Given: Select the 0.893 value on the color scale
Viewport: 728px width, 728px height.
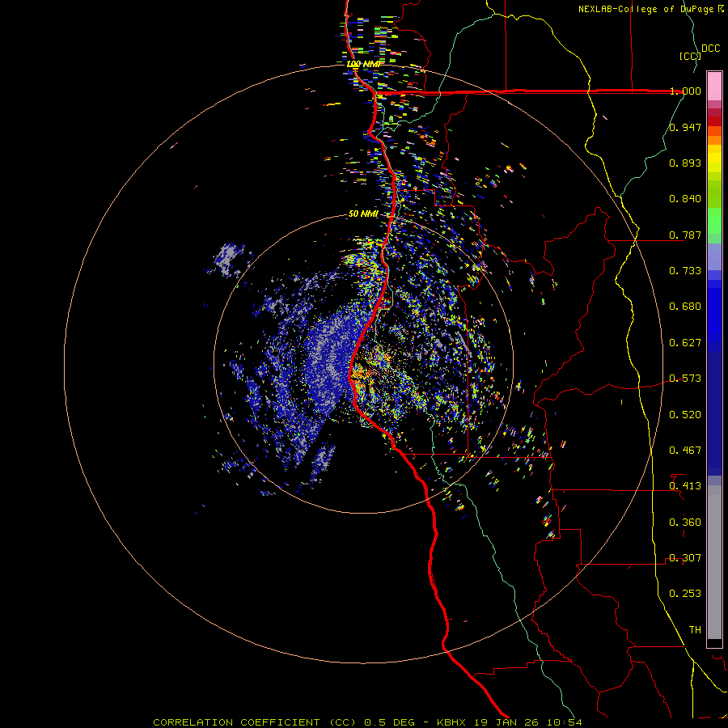Looking at the screenshot, I should 685,163.
